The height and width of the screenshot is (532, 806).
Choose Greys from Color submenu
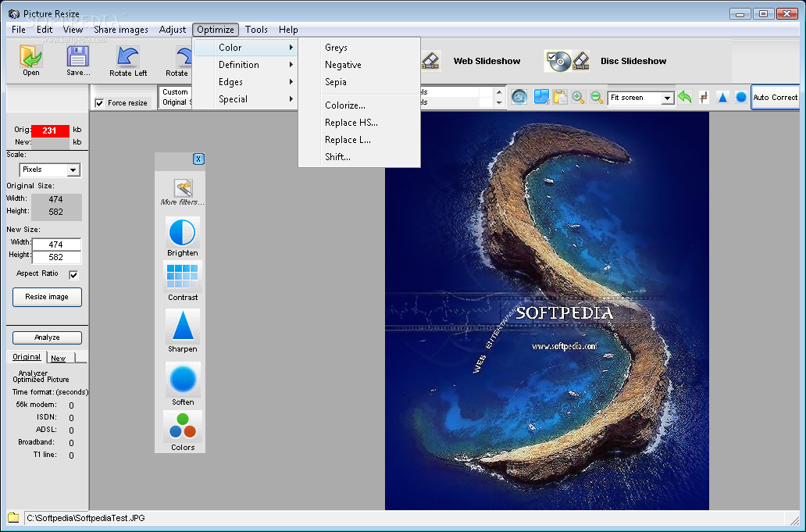coord(359,48)
